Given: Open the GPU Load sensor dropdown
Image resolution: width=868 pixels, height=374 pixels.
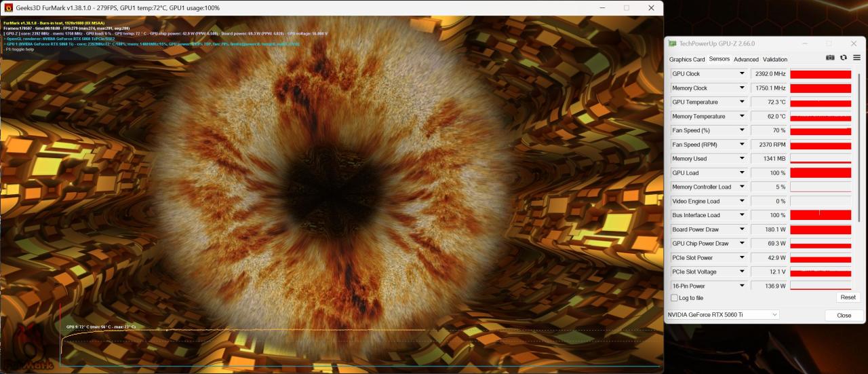Looking at the screenshot, I should pos(742,173).
